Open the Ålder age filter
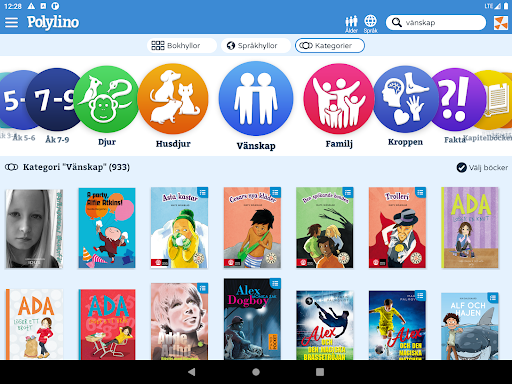Screen dimensions: 512x384 (x=351, y=24)
